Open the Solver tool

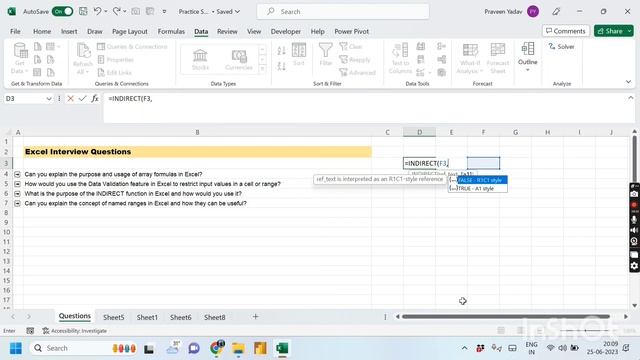(x=561, y=47)
